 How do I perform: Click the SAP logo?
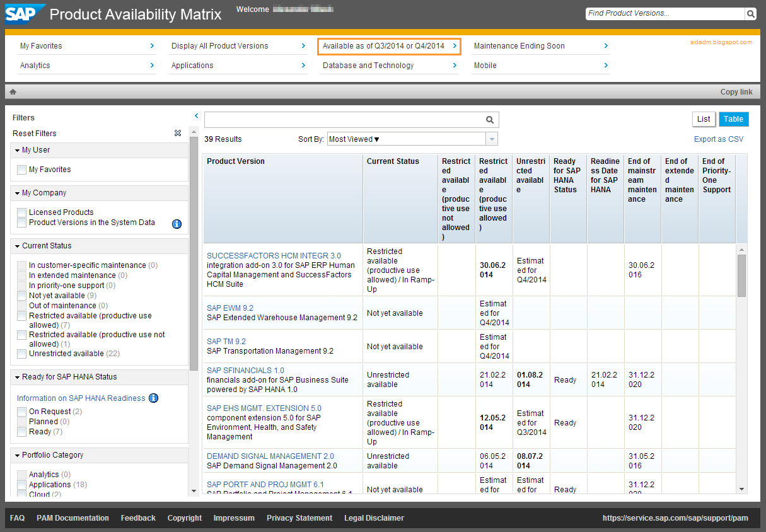tap(22, 13)
